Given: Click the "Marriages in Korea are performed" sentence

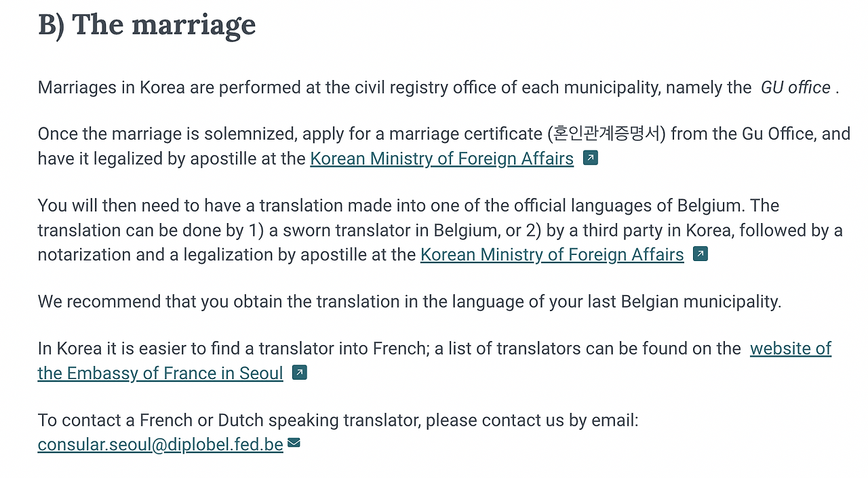Looking at the screenshot, I should point(439,87).
